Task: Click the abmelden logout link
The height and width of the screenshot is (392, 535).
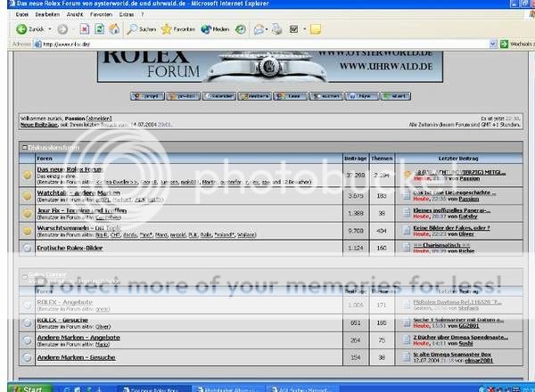Action: 99,118
